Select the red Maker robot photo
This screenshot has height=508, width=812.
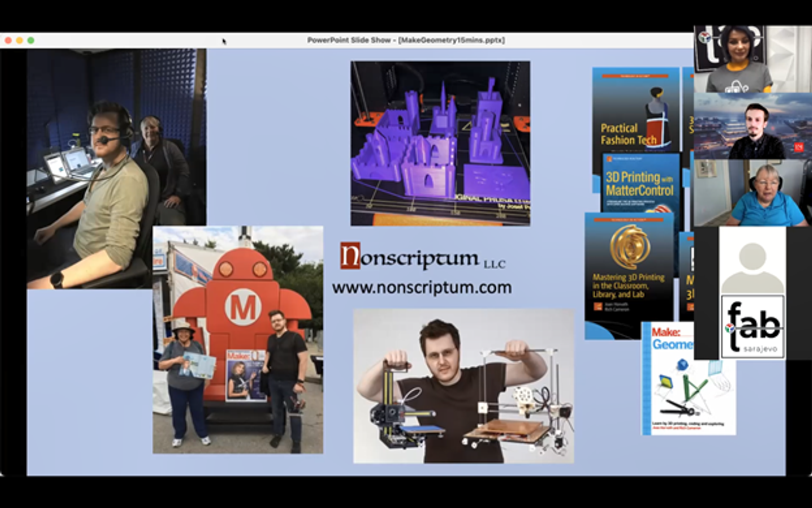tap(238, 339)
